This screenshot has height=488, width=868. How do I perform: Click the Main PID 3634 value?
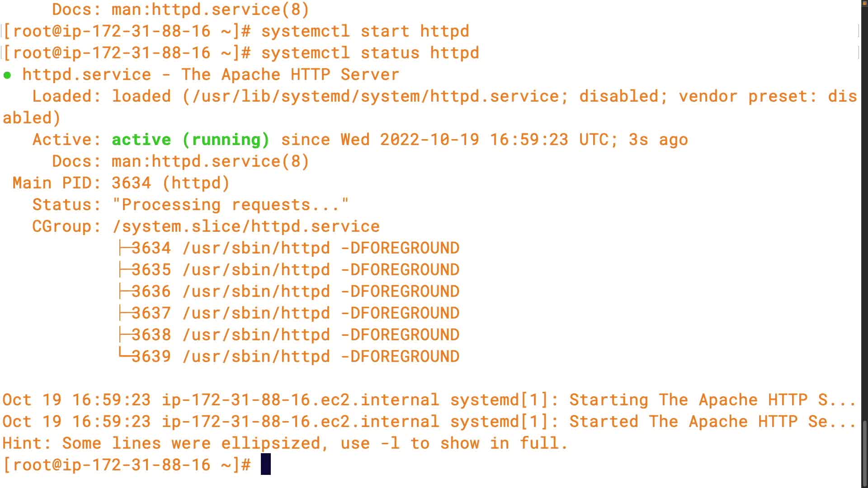tap(131, 183)
